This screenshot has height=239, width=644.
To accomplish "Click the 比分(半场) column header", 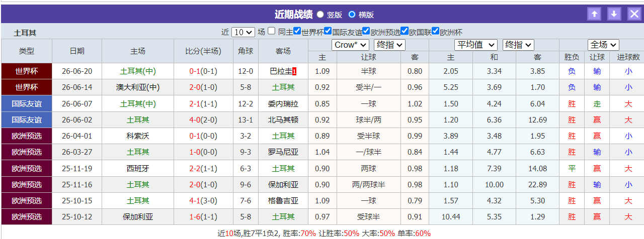I will pyautogui.click(x=203, y=51).
